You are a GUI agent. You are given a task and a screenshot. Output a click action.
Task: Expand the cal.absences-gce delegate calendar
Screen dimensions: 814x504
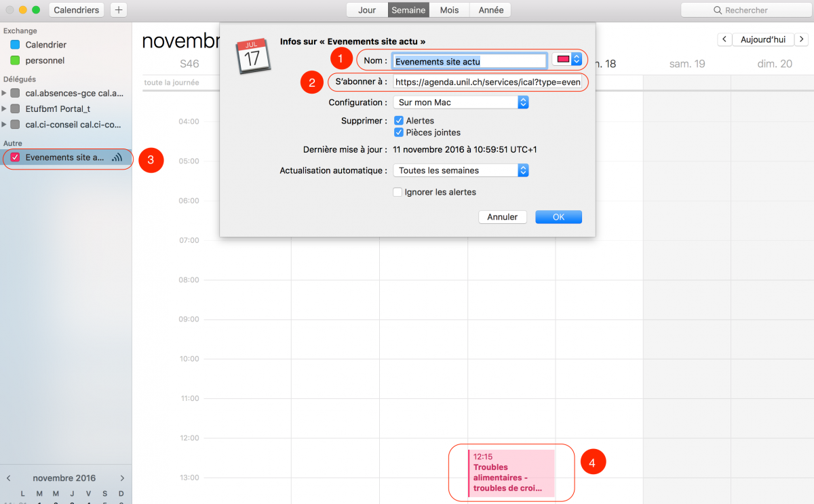(5, 93)
